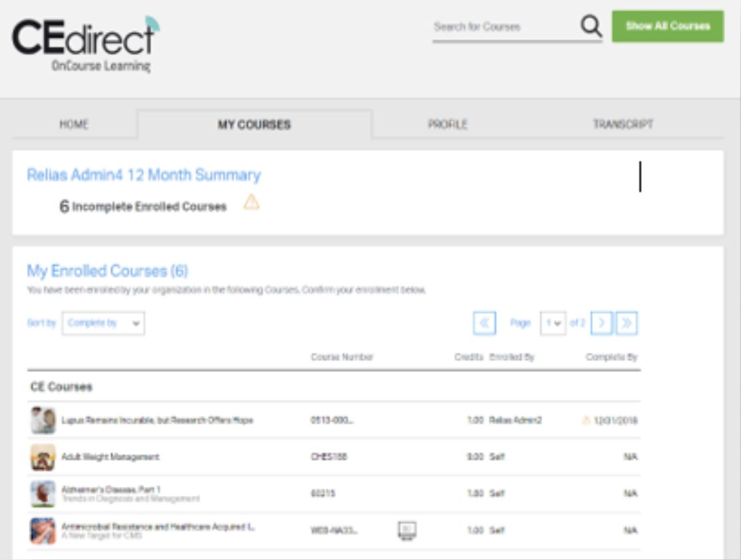The width and height of the screenshot is (741, 560).
Task: Click the Complete By column header
Action: 612,357
